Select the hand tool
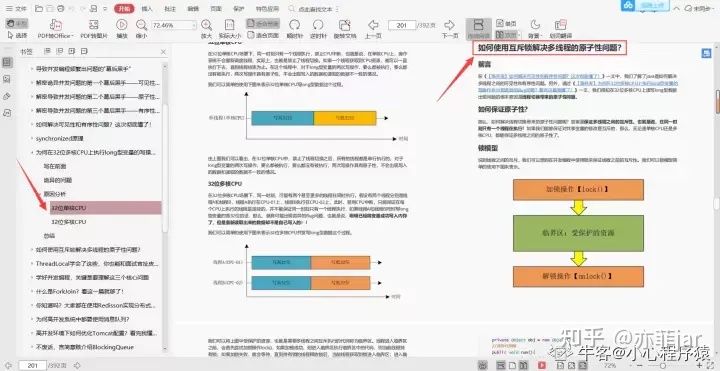Image resolution: width=720 pixels, height=371 pixels. [17, 24]
